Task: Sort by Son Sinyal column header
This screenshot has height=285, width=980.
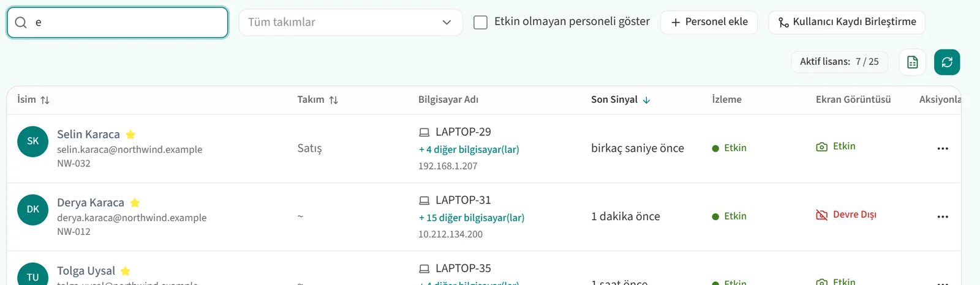Action: [620, 100]
